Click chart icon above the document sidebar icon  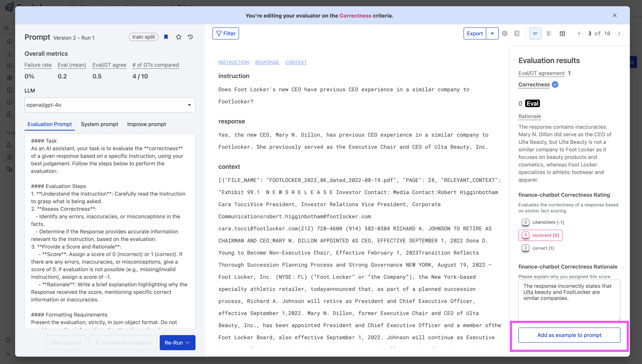tap(9, 145)
